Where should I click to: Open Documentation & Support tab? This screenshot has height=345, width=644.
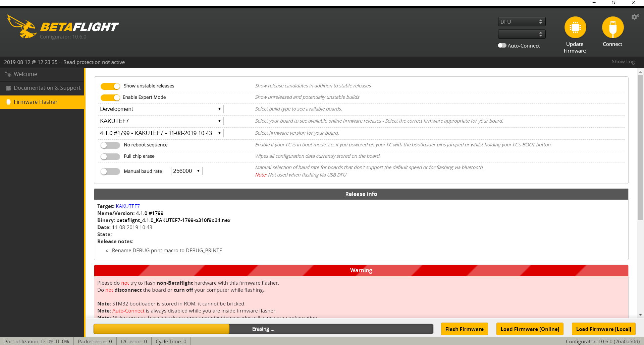42,88
